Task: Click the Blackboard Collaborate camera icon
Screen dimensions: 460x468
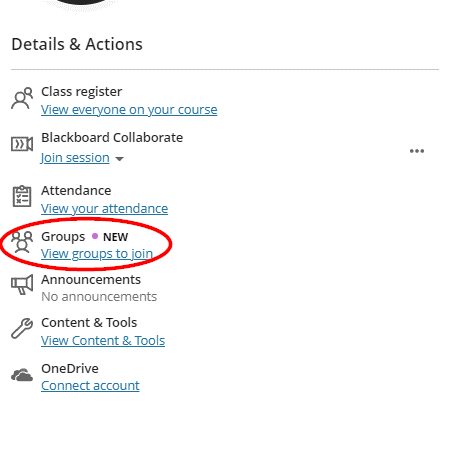Action: [22, 144]
